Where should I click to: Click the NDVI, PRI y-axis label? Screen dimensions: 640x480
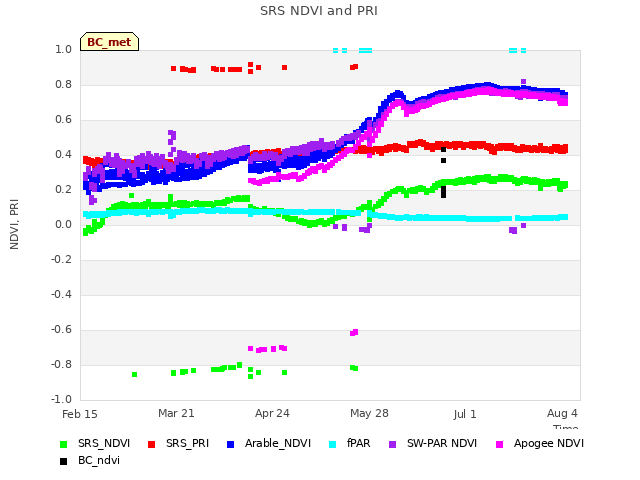(x=14, y=224)
